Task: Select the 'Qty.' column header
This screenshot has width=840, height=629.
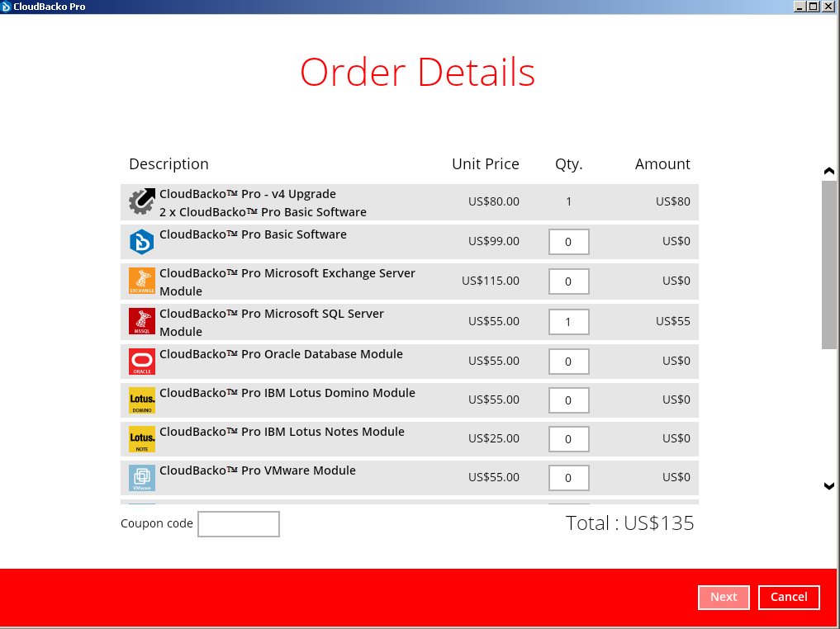Action: [569, 164]
